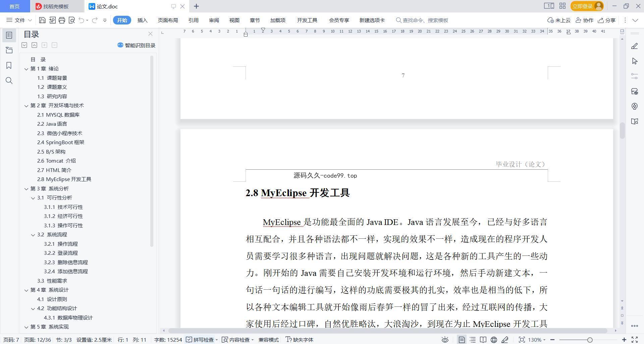
Task: Open the 审阅 ribbon tab
Action: click(214, 20)
